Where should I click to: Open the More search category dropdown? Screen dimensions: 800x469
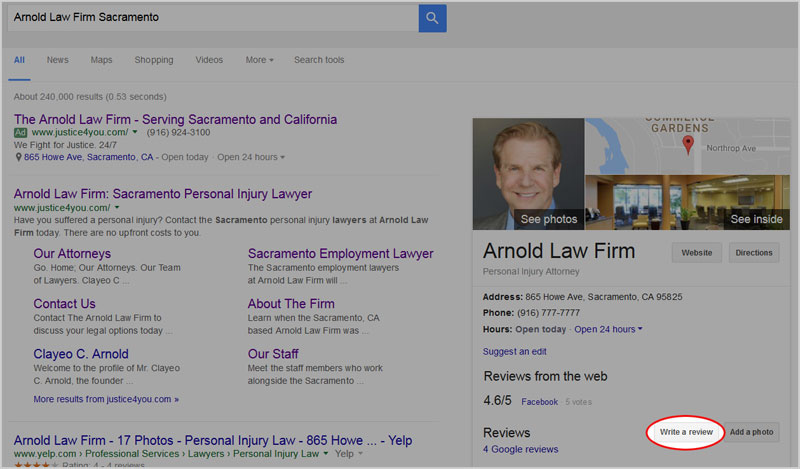coord(259,60)
